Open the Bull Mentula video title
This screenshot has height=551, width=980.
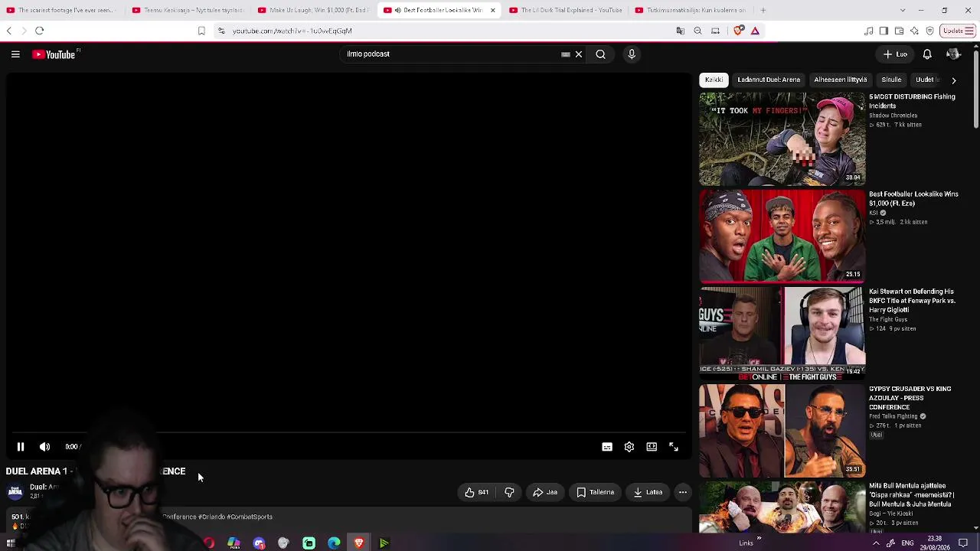tap(911, 495)
